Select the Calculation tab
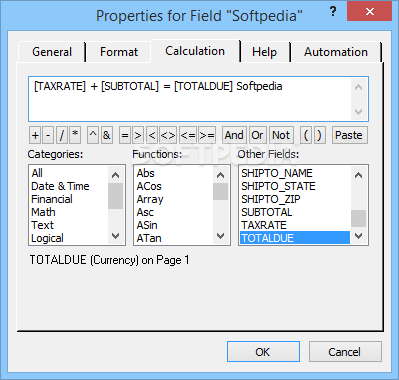Screen dimensions: 399x380 [x=195, y=51]
